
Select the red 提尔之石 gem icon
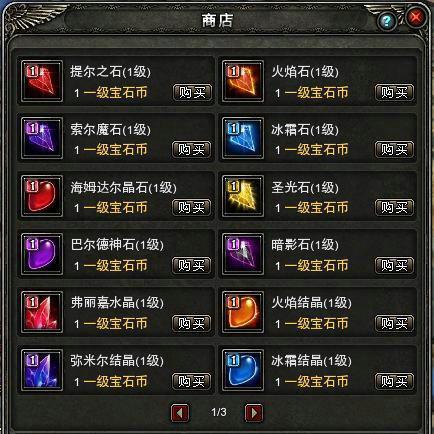point(42,81)
